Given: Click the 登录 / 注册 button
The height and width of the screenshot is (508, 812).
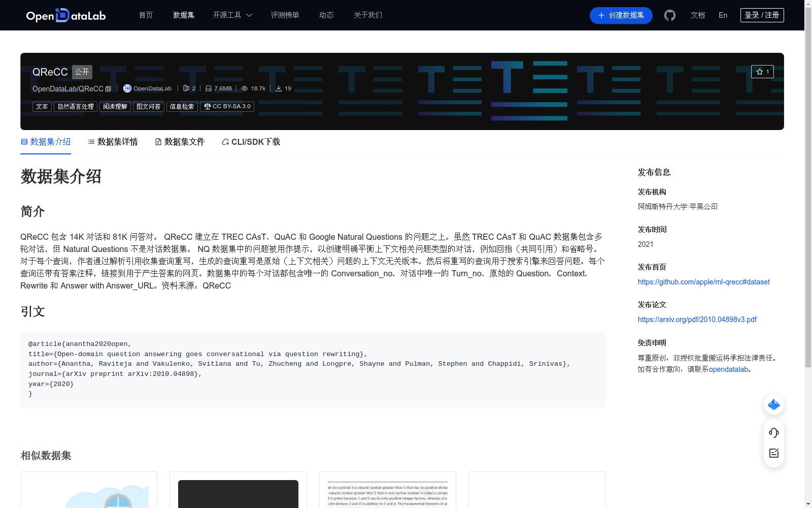Looking at the screenshot, I should pyautogui.click(x=762, y=15).
